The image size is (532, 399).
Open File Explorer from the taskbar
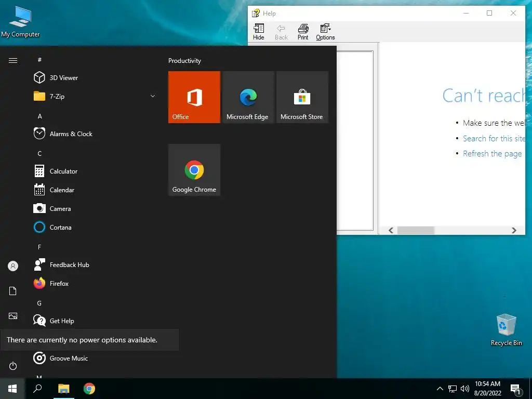coord(64,389)
